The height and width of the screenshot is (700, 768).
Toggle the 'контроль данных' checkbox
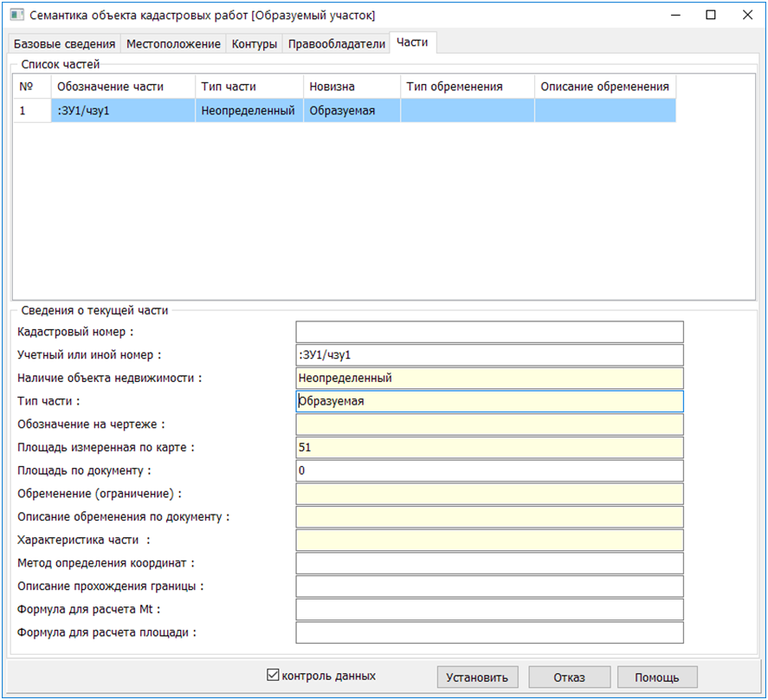(x=274, y=676)
